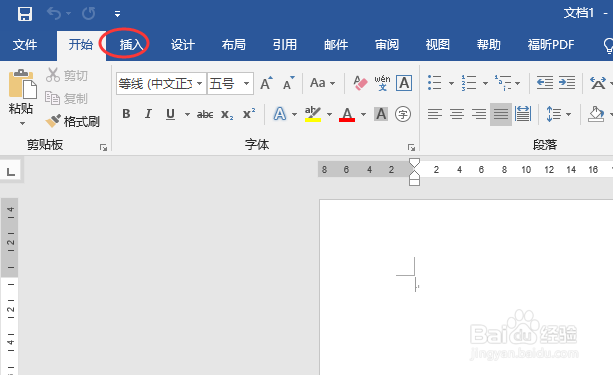Open font color dropdown arrow
Image resolution: width=613 pixels, height=375 pixels.
point(364,115)
